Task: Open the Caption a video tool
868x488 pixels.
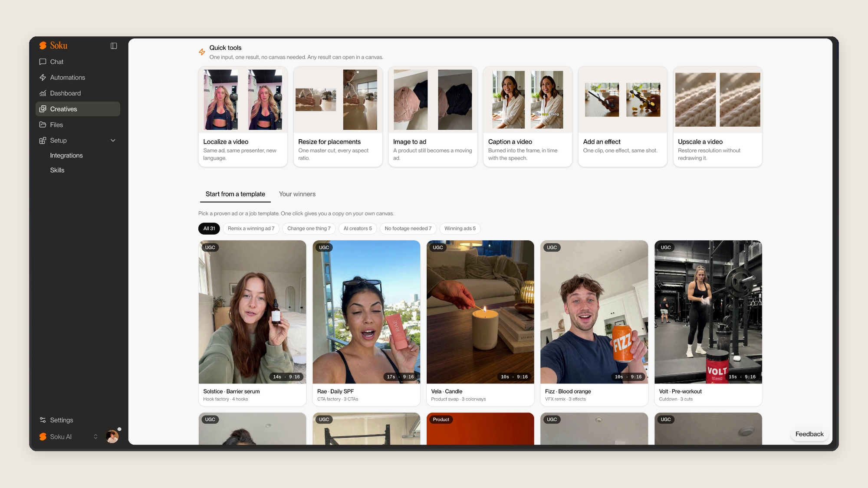Action: click(x=528, y=116)
